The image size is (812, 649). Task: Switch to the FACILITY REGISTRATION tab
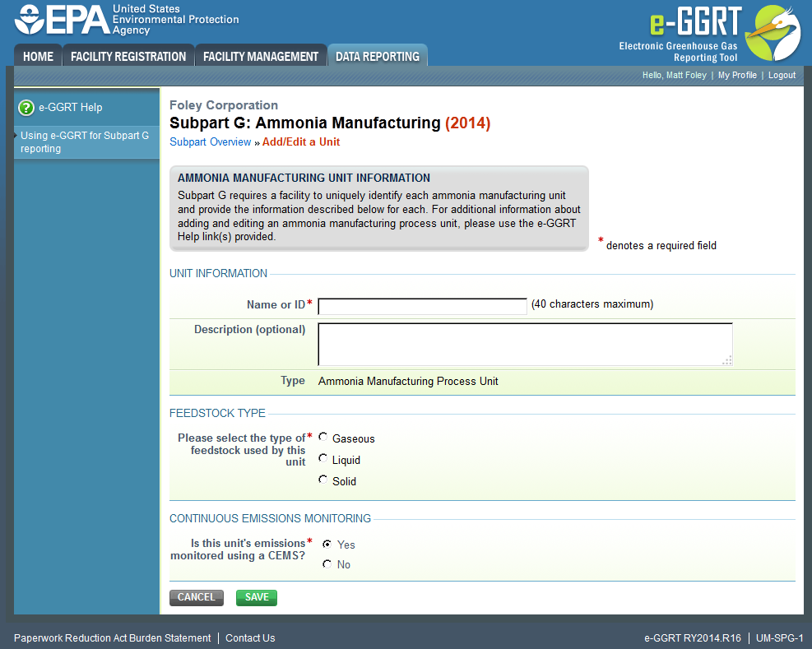point(128,56)
